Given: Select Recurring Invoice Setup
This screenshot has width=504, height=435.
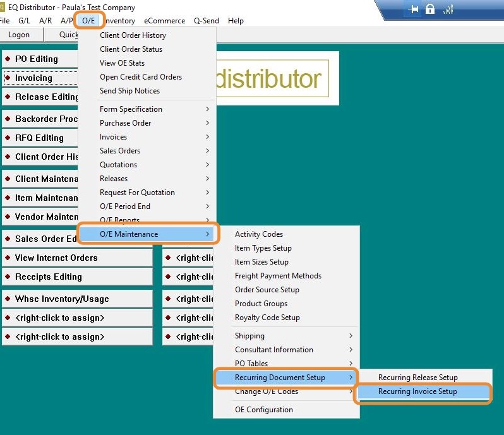Looking at the screenshot, I should [x=424, y=391].
